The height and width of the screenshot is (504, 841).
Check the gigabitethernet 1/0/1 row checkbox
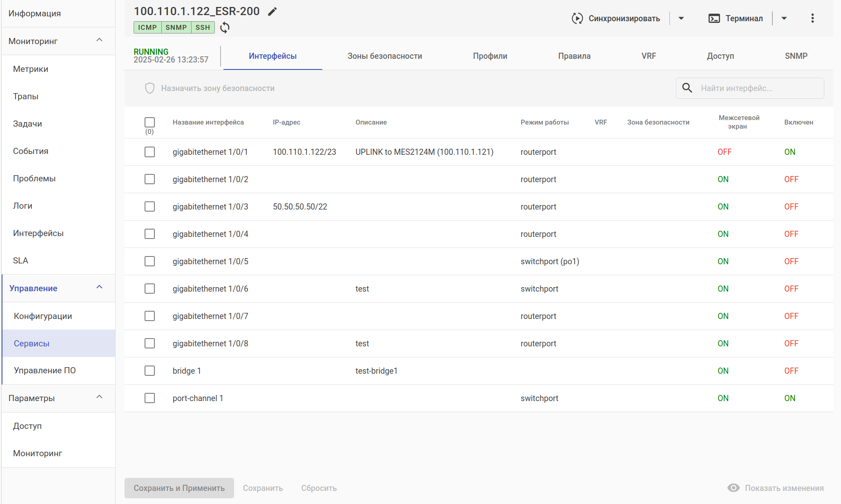coord(150,152)
